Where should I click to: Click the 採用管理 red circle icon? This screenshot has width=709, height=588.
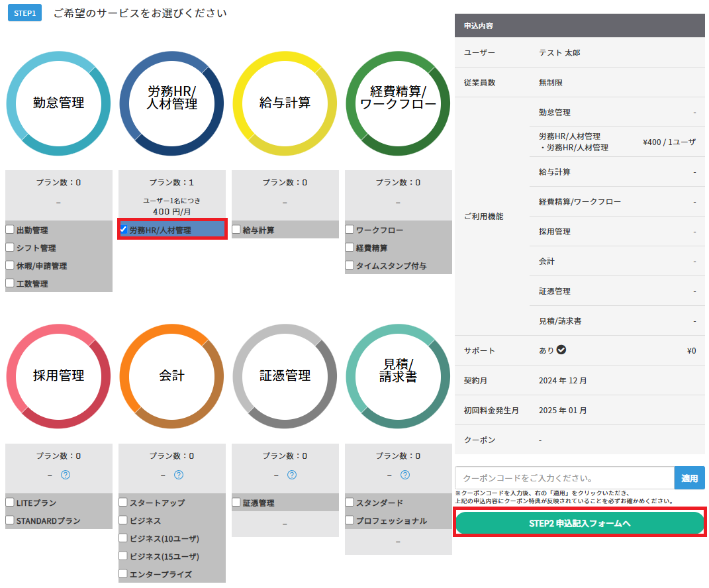(x=59, y=375)
